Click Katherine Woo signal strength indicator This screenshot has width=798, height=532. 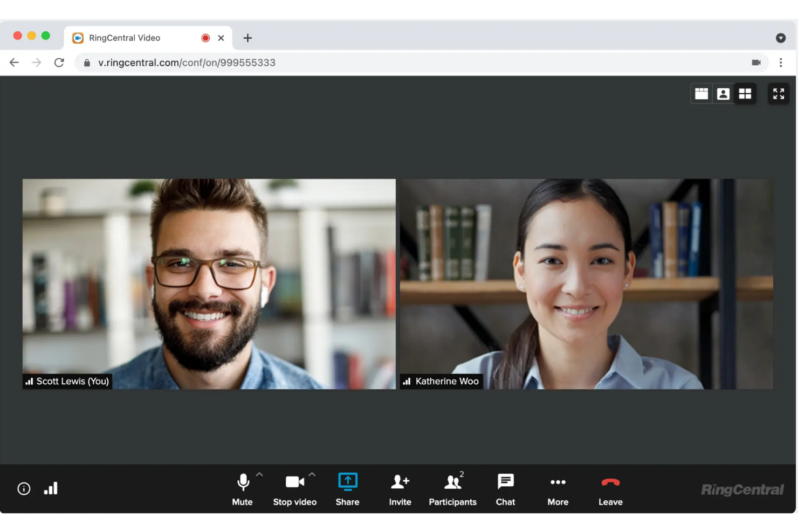tap(407, 381)
